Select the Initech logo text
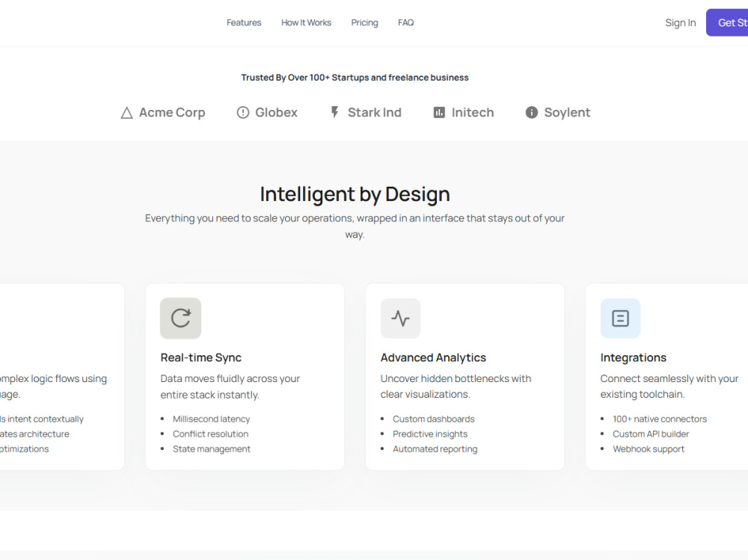Viewport: 748px width, 560px height. coord(473,113)
